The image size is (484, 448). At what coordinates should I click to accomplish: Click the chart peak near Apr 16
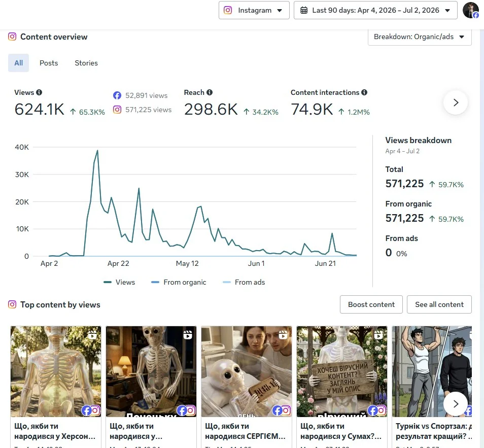97,151
